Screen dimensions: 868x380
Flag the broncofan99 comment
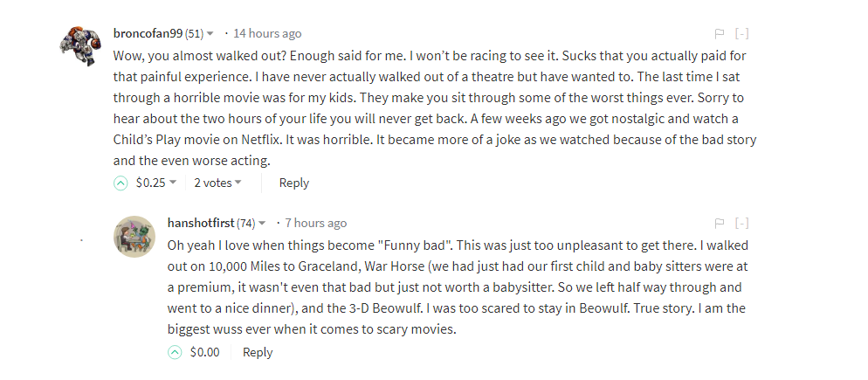pyautogui.click(x=720, y=34)
